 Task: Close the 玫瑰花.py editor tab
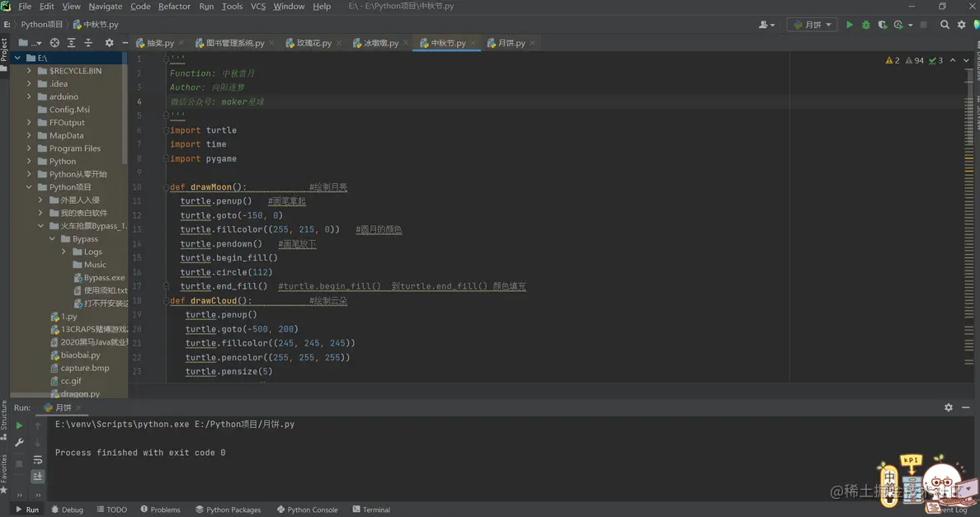pyautogui.click(x=339, y=43)
